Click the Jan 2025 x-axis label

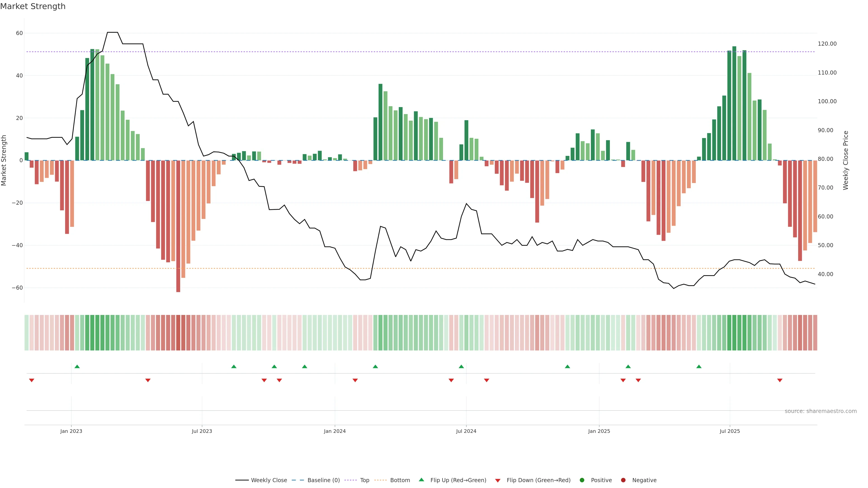tap(599, 431)
